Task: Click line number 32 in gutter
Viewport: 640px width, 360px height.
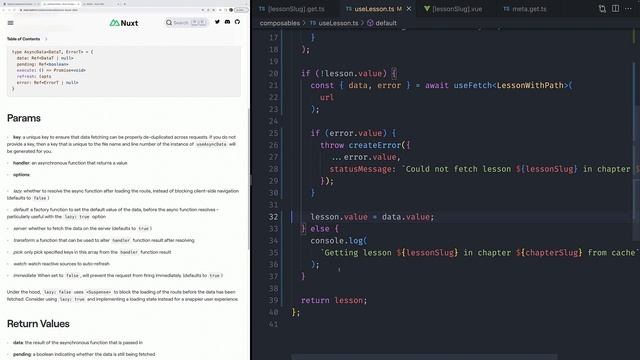Action: [273, 217]
